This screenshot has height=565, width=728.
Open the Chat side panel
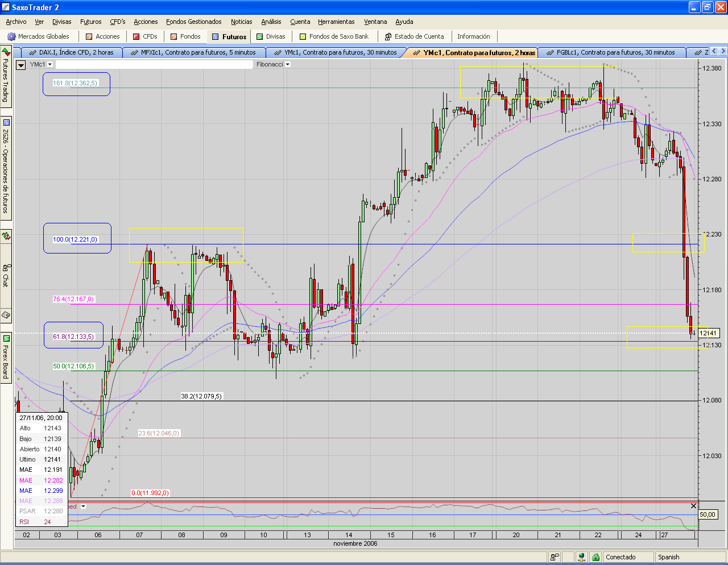click(6, 275)
